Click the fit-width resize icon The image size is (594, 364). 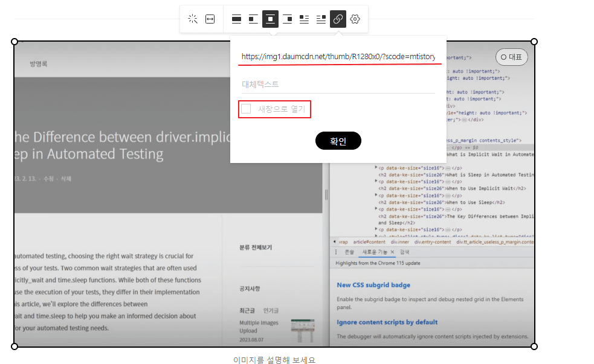coord(210,19)
